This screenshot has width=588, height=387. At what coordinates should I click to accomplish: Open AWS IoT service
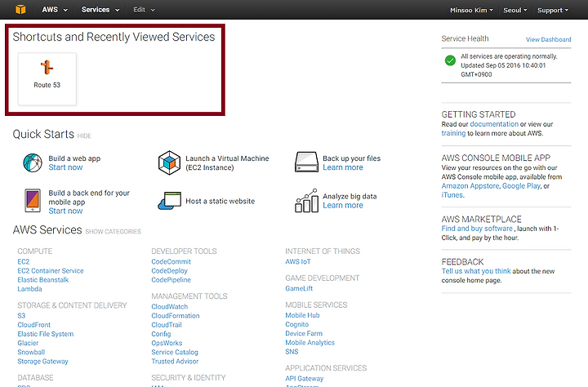298,261
